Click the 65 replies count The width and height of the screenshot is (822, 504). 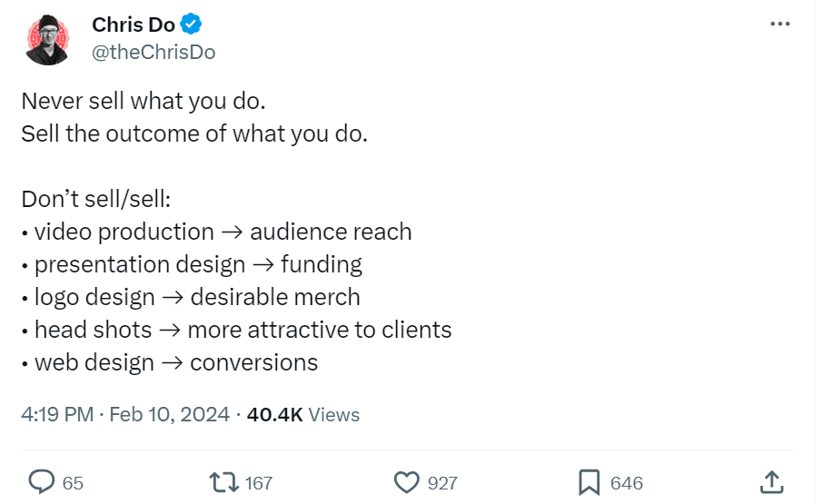73,482
